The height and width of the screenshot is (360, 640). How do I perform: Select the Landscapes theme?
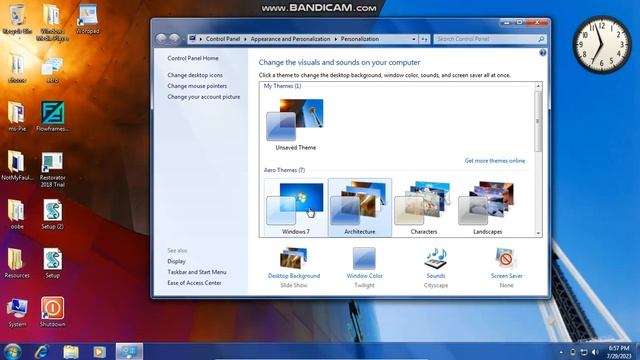pyautogui.click(x=487, y=207)
